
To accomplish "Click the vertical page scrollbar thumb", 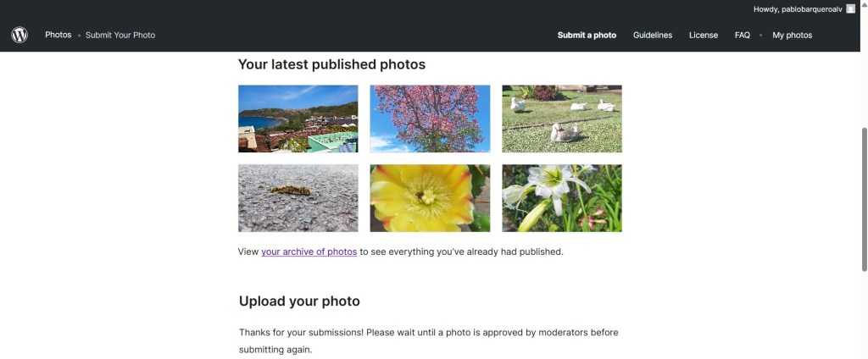I will [864, 199].
